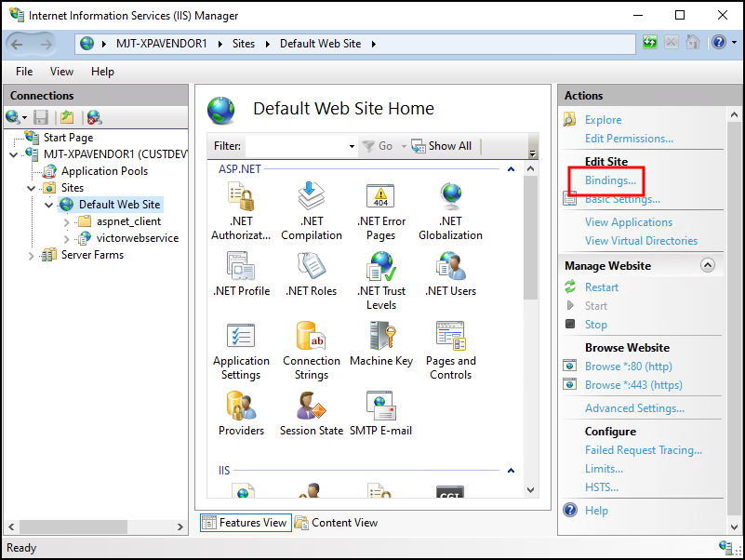Open the SMTP E-mail feature icon
The height and width of the screenshot is (560, 745).
point(381,407)
